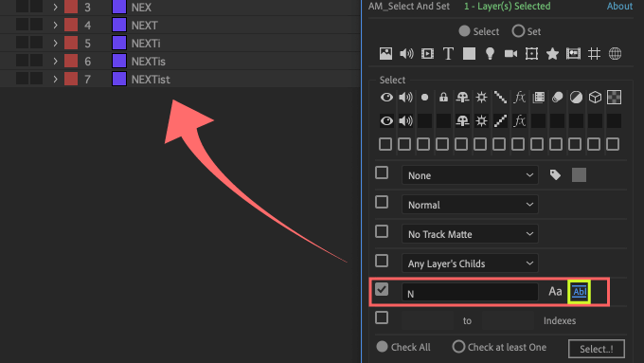This screenshot has width=644, height=363.
Task: Select the star shape layer type icon
Action: pyautogui.click(x=552, y=54)
